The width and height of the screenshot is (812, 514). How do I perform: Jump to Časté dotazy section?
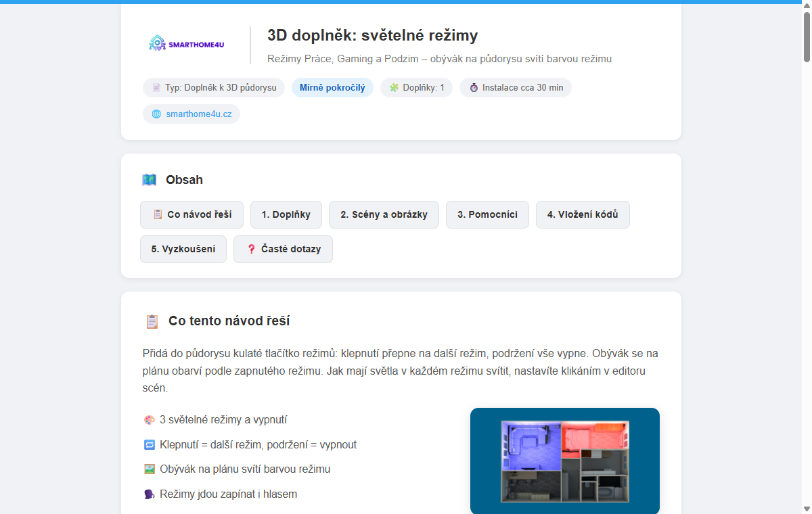click(283, 249)
